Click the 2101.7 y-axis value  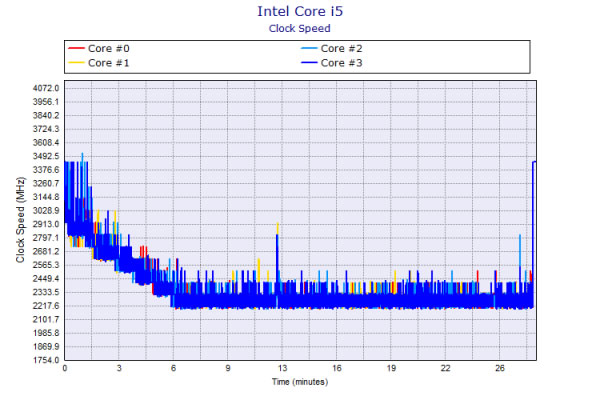(x=46, y=319)
